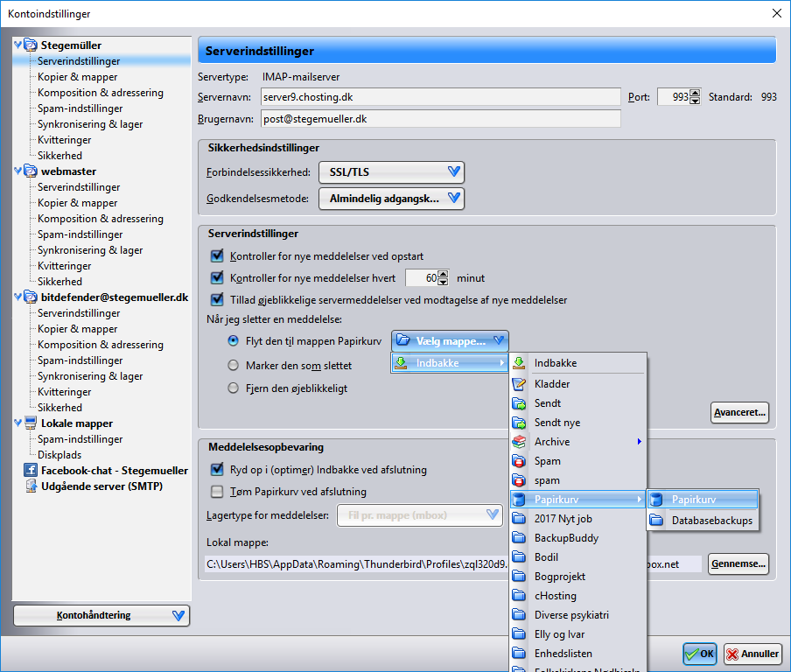Click the Gennemse... button
This screenshot has height=672, width=791.
pos(738,563)
